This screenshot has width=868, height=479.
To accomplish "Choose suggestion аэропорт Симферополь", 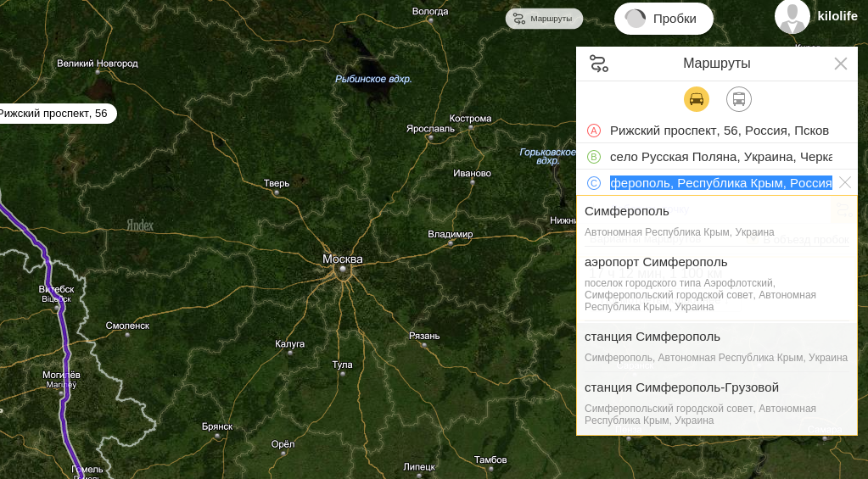I will point(716,284).
